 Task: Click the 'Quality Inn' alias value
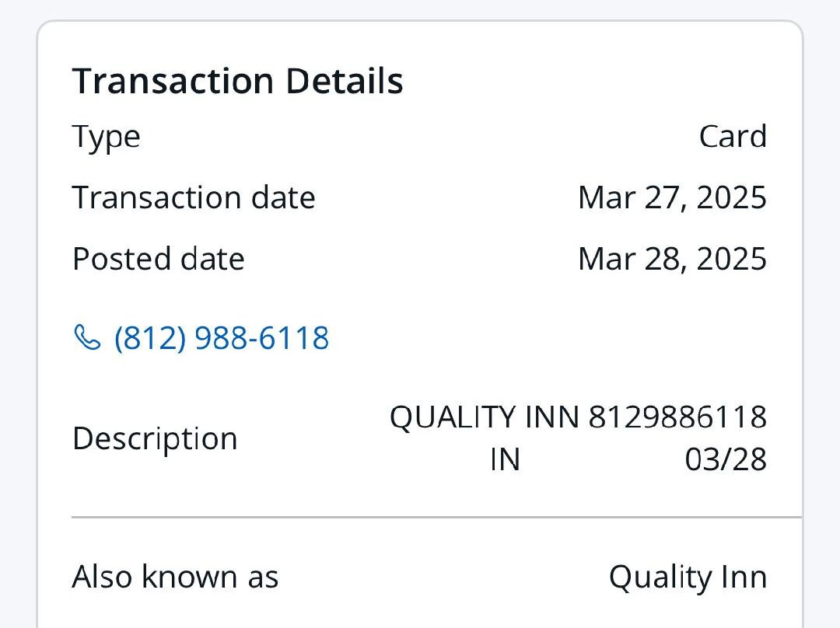(x=688, y=577)
